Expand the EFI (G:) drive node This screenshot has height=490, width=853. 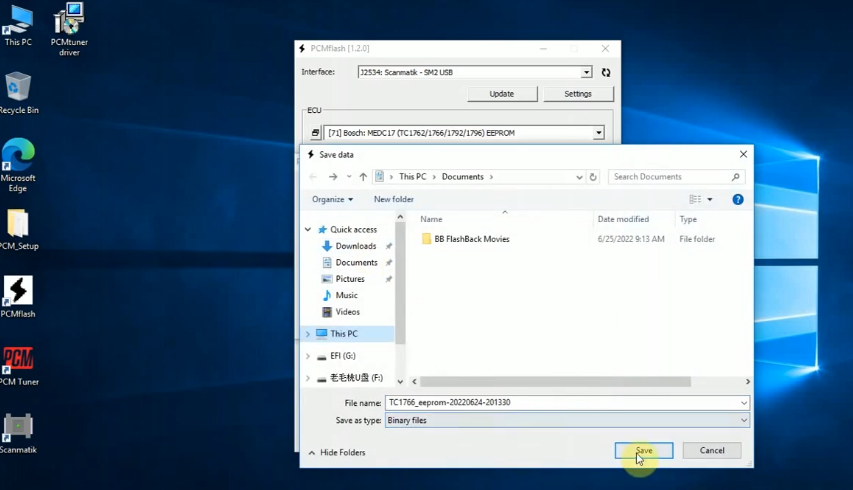(308, 356)
